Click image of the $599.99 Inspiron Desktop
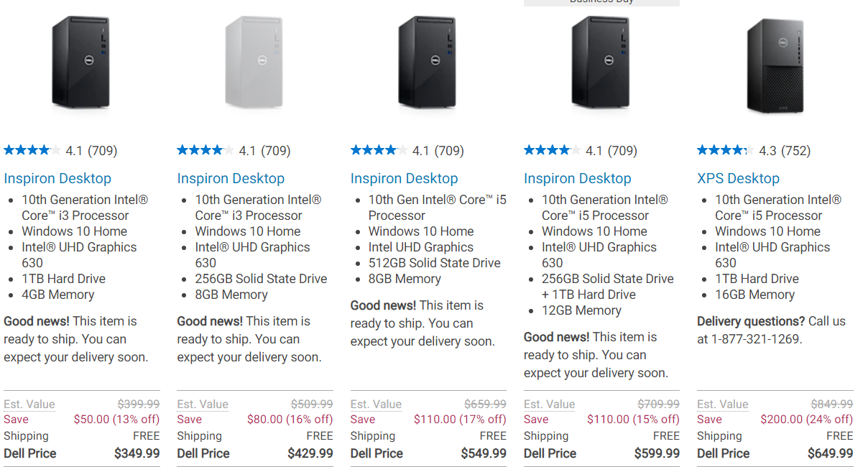868x467 pixels. pyautogui.click(x=601, y=64)
